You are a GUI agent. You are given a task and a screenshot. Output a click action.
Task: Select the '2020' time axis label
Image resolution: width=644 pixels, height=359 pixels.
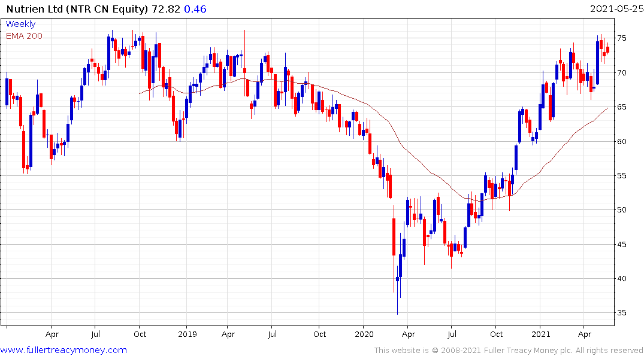[364, 334]
